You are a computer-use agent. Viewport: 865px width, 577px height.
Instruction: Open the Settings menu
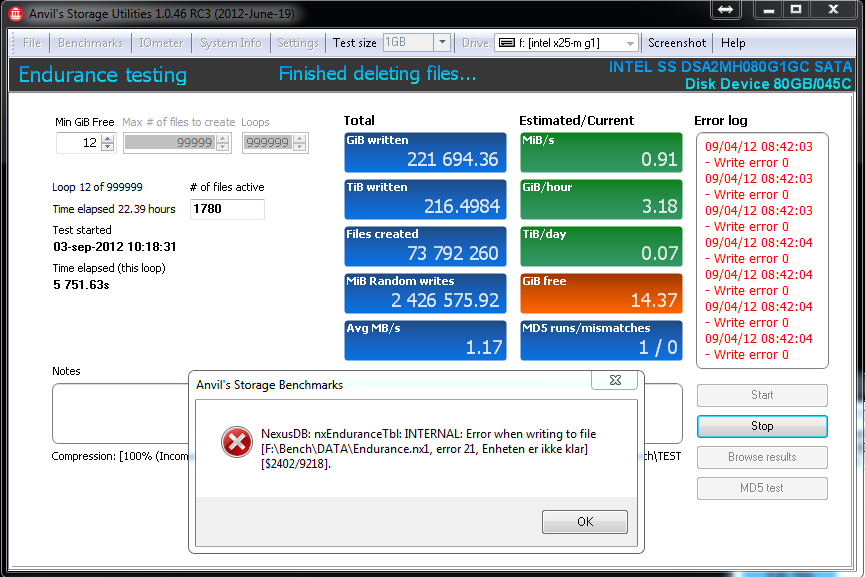(298, 43)
